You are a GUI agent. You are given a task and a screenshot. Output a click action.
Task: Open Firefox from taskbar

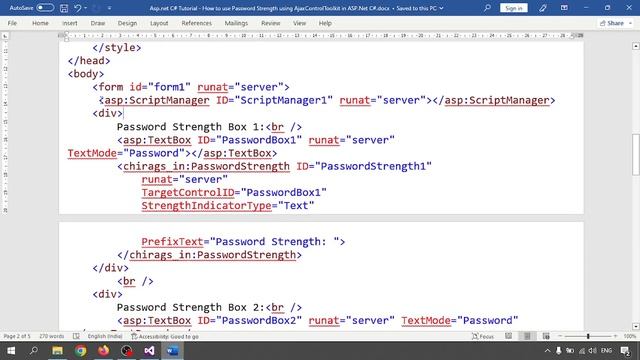click(103, 351)
